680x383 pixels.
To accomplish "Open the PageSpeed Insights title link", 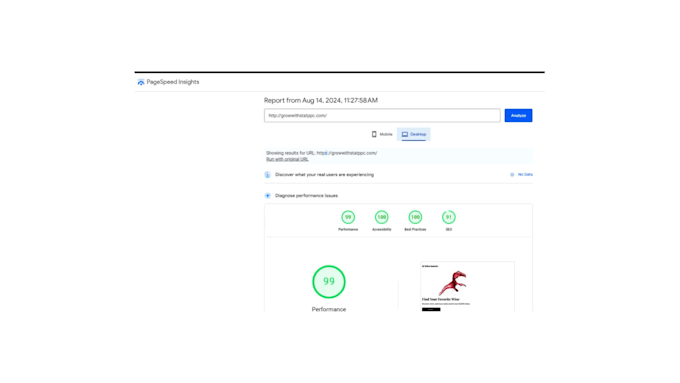I will point(173,82).
